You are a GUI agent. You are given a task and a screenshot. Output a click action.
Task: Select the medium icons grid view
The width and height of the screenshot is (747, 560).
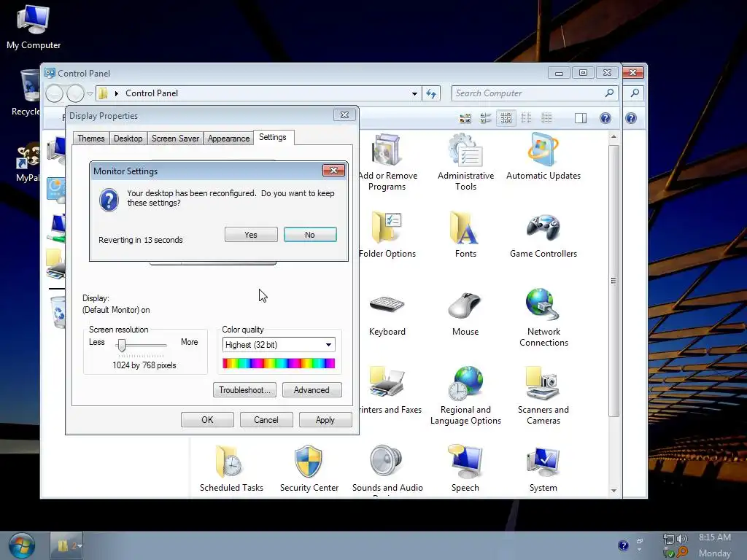coord(506,118)
